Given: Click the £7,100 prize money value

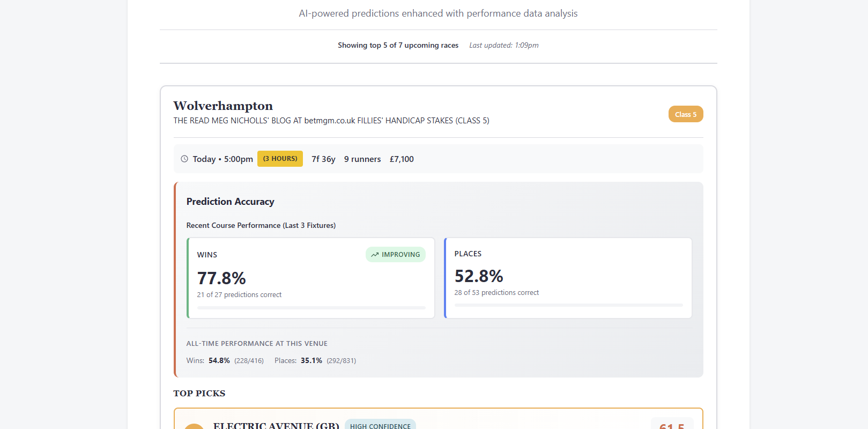Looking at the screenshot, I should coord(402,159).
